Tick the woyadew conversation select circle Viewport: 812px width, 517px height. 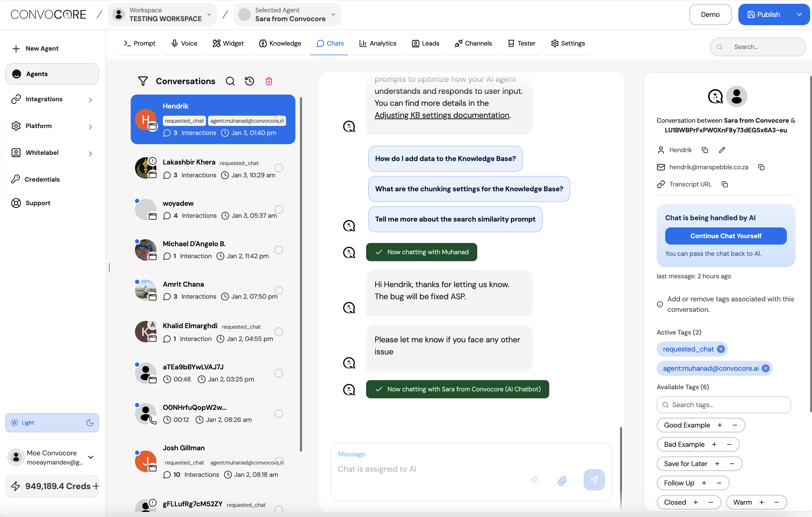tap(279, 209)
